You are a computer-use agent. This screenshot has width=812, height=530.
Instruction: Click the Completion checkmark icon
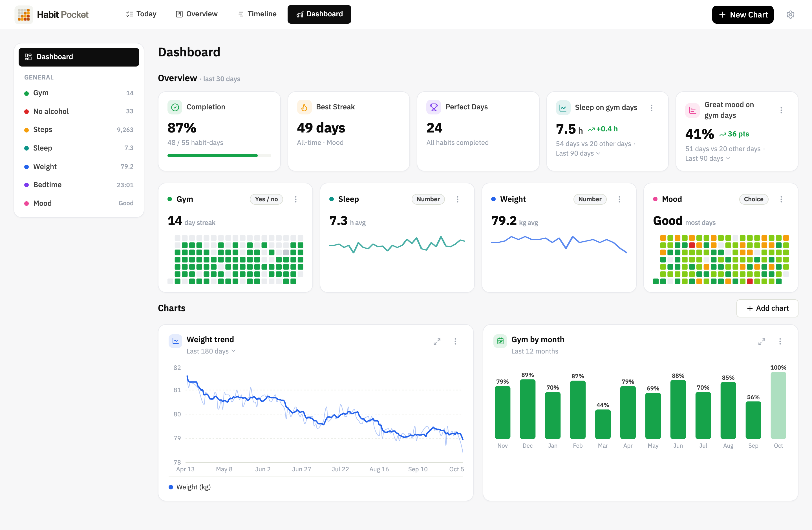(175, 107)
